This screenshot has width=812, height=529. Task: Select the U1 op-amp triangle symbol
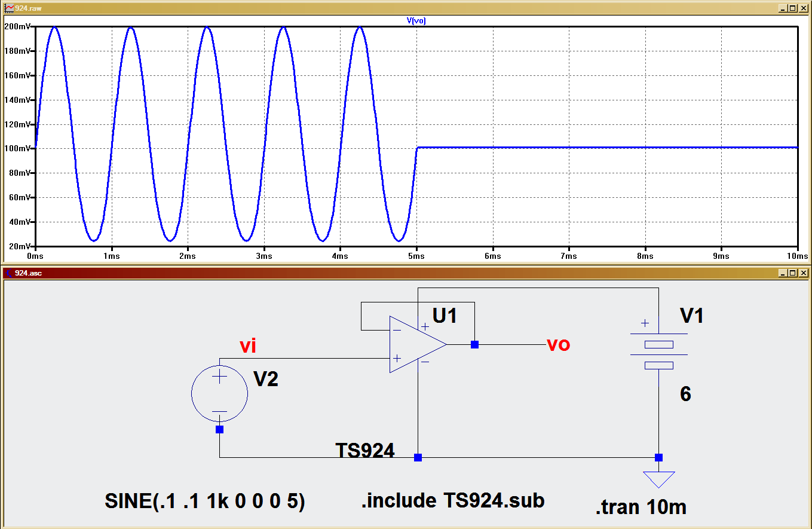click(418, 344)
